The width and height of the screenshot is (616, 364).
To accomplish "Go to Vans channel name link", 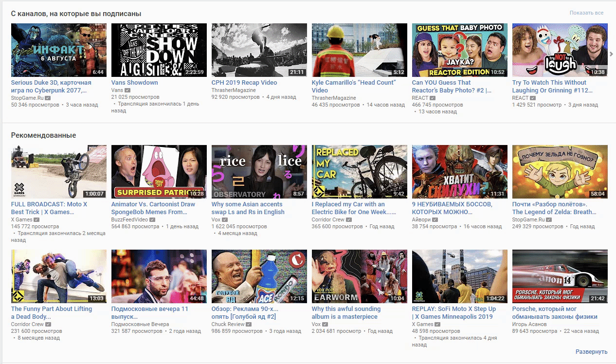I will click(x=117, y=91).
